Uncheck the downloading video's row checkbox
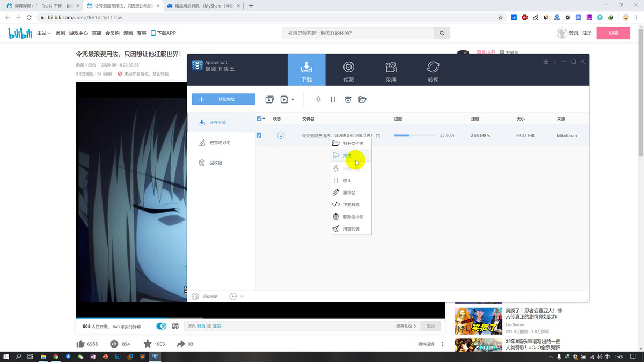 coord(258,135)
